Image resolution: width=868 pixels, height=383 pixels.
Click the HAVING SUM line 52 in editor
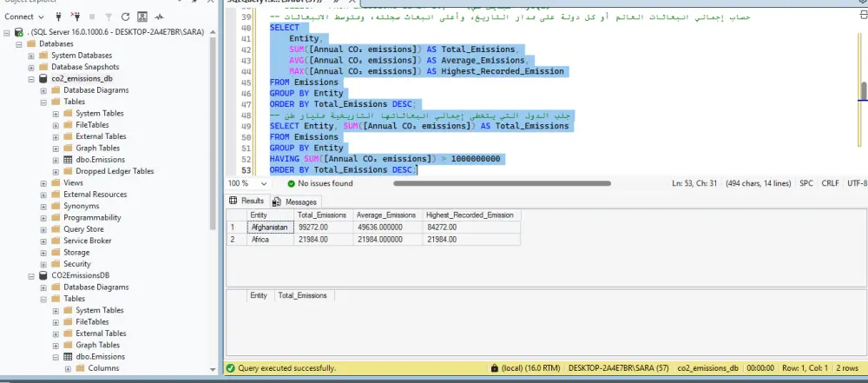(385, 159)
